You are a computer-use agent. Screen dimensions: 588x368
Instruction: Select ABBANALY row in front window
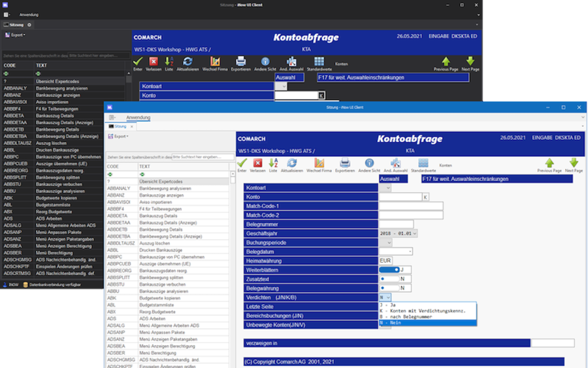[x=167, y=188]
